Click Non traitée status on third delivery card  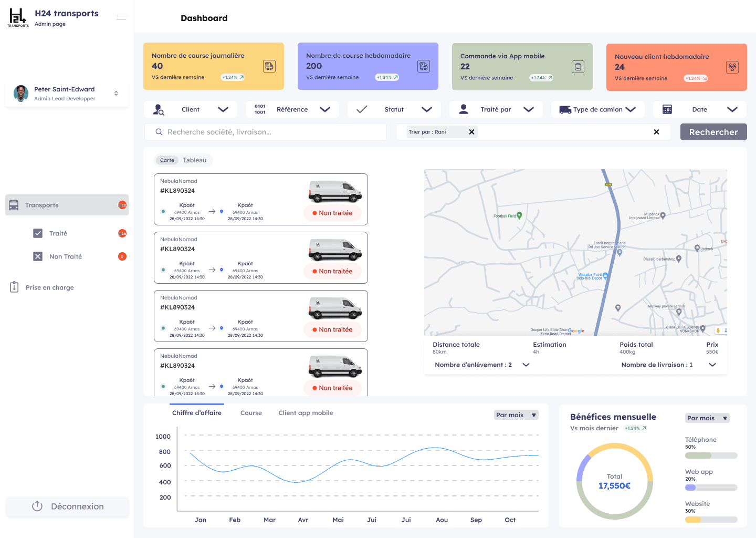(333, 329)
